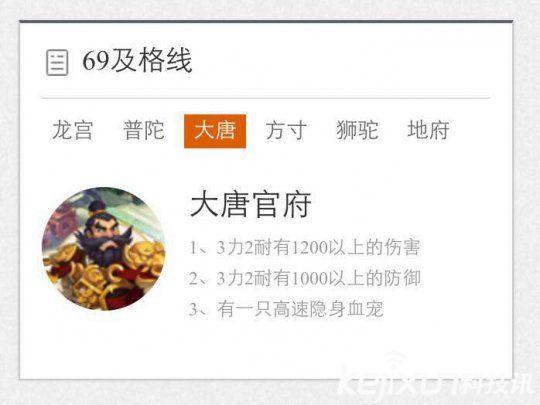
Task: Select the 1000以上的防御 requirement line
Action: point(305,278)
